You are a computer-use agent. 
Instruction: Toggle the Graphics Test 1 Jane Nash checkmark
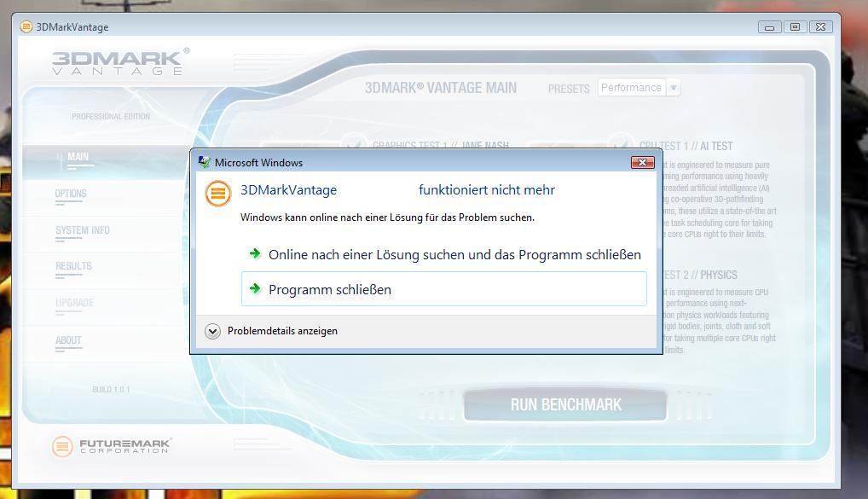(x=355, y=141)
